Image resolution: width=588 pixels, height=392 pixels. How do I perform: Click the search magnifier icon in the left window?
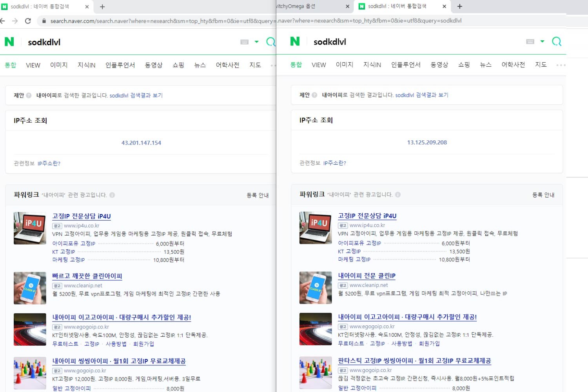tap(271, 42)
